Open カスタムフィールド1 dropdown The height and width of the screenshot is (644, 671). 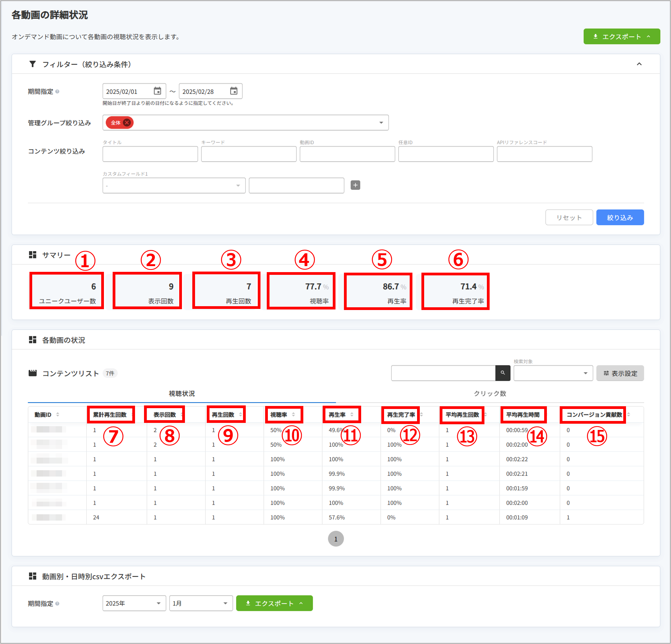[174, 185]
